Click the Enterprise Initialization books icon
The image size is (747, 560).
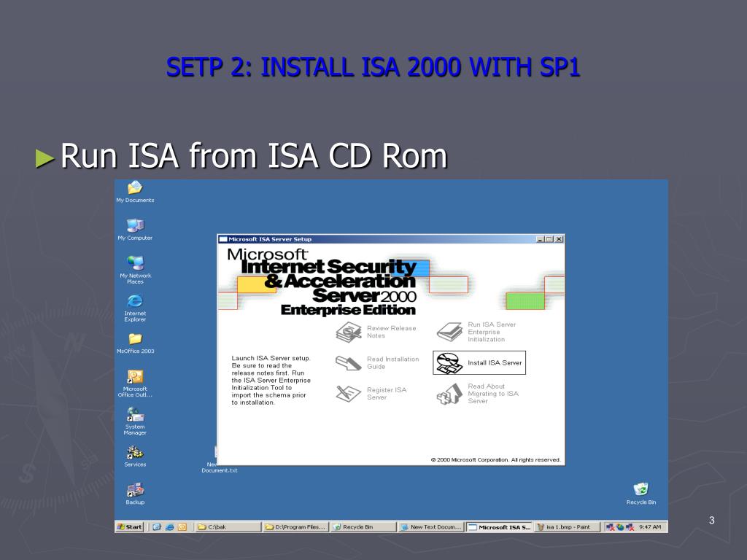[449, 332]
